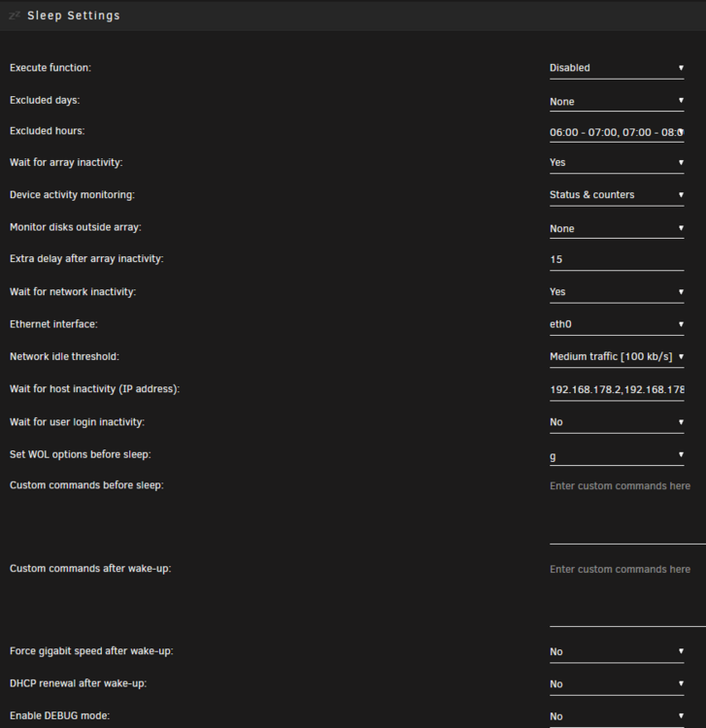
Task: Open the Network idle threshold dropdown
Action: (x=617, y=357)
